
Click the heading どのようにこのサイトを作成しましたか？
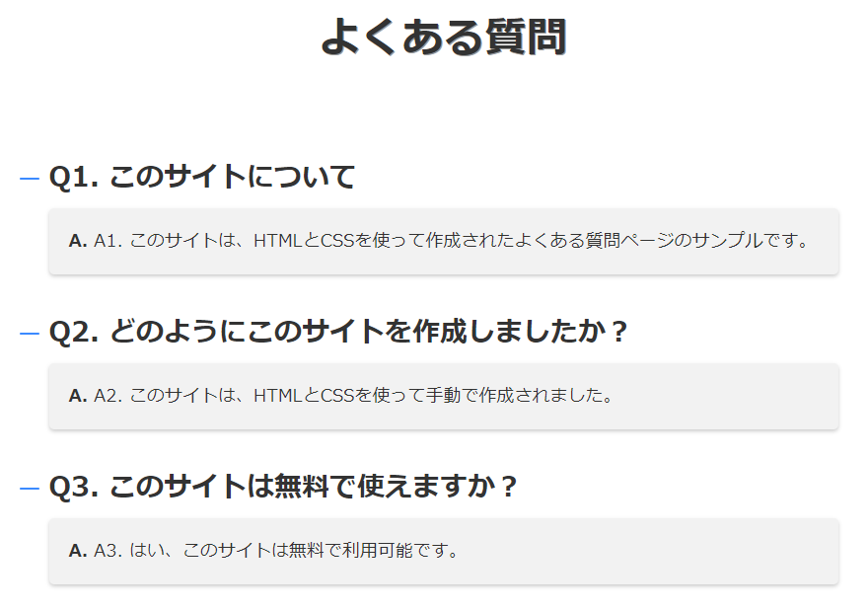(369, 333)
